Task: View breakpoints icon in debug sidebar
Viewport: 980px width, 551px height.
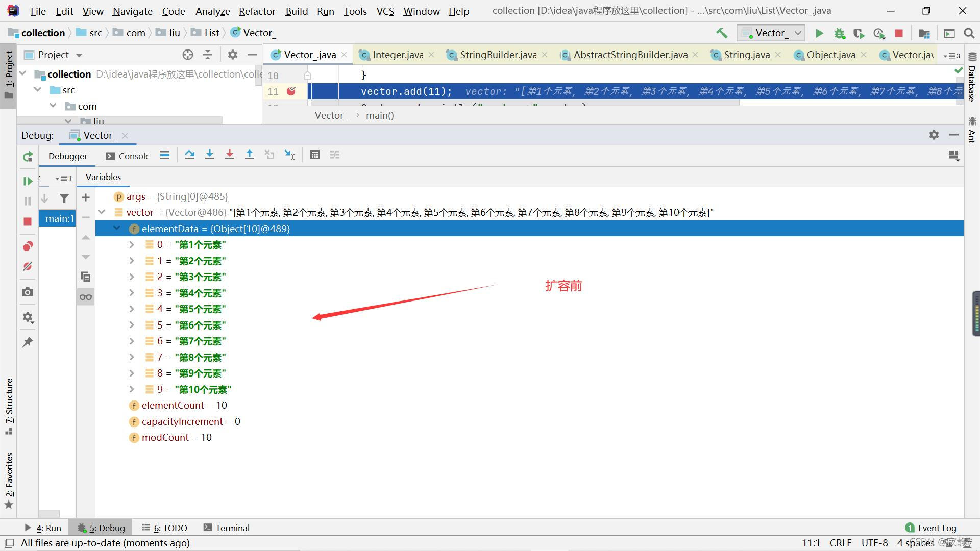Action: tap(28, 246)
